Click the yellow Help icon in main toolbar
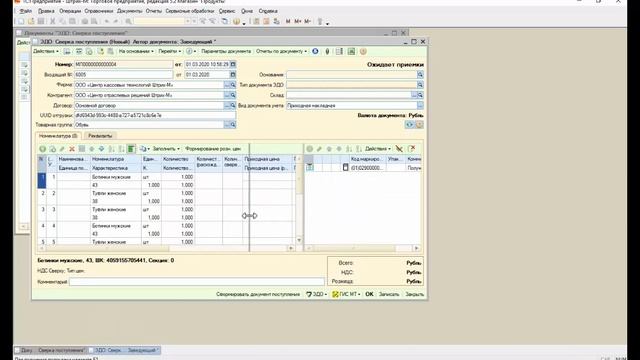 pyautogui.click(x=236, y=21)
